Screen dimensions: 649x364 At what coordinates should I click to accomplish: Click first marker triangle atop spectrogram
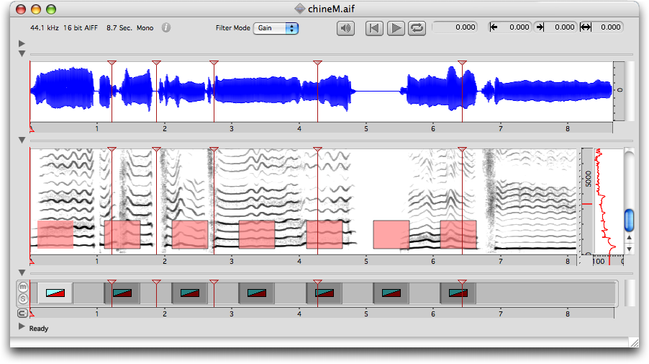112,149
